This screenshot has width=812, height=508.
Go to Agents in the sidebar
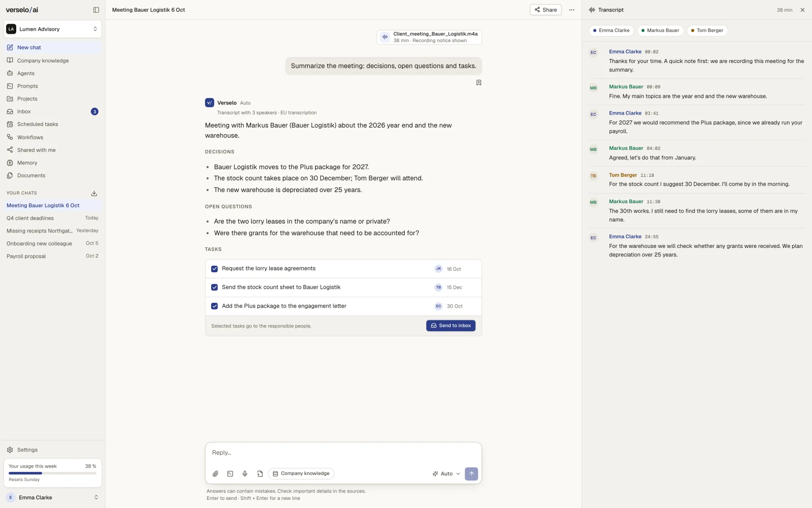53,73
